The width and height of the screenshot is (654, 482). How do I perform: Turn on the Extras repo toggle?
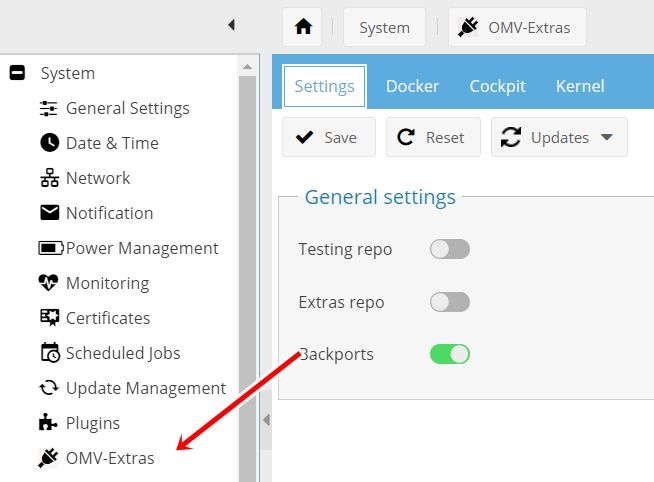450,302
